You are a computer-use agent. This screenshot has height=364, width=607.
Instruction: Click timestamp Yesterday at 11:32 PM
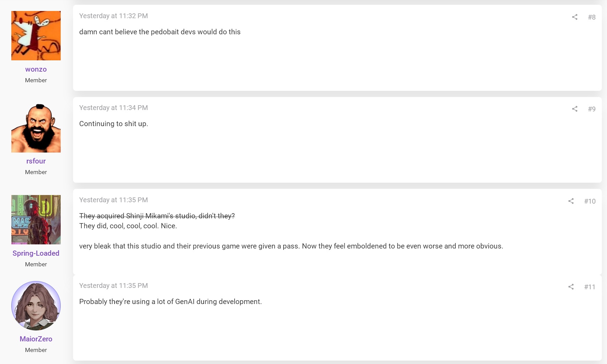click(114, 16)
